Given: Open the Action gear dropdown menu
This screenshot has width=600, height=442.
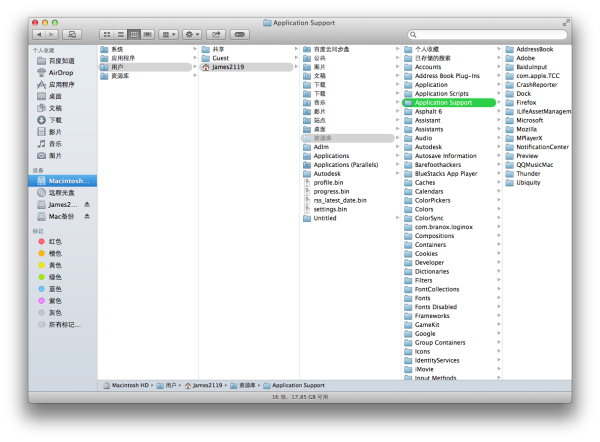Looking at the screenshot, I should (x=192, y=34).
